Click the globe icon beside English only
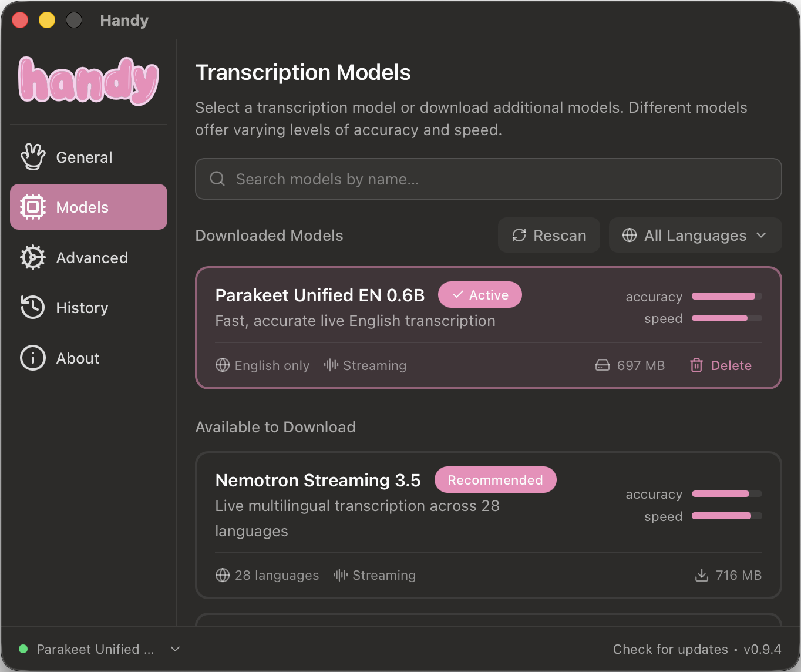 pos(223,365)
